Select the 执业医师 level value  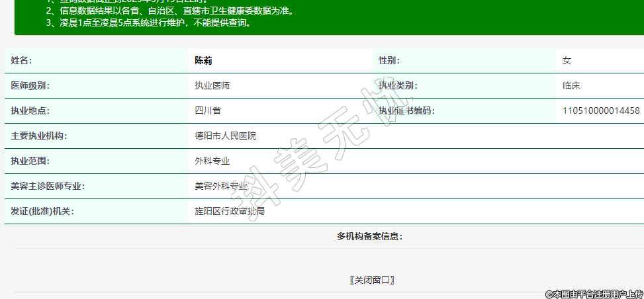[x=212, y=85]
